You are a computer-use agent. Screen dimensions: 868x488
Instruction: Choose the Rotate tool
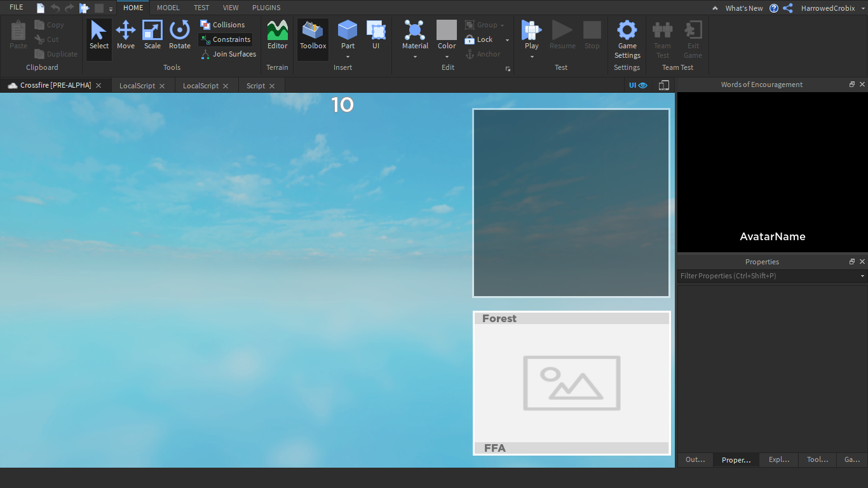pos(180,36)
